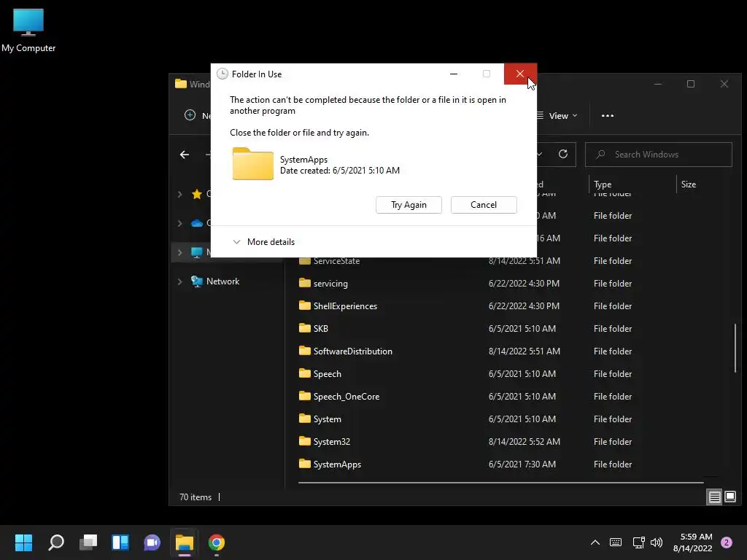Click the SystemApps folder icon in dialog

(x=252, y=164)
